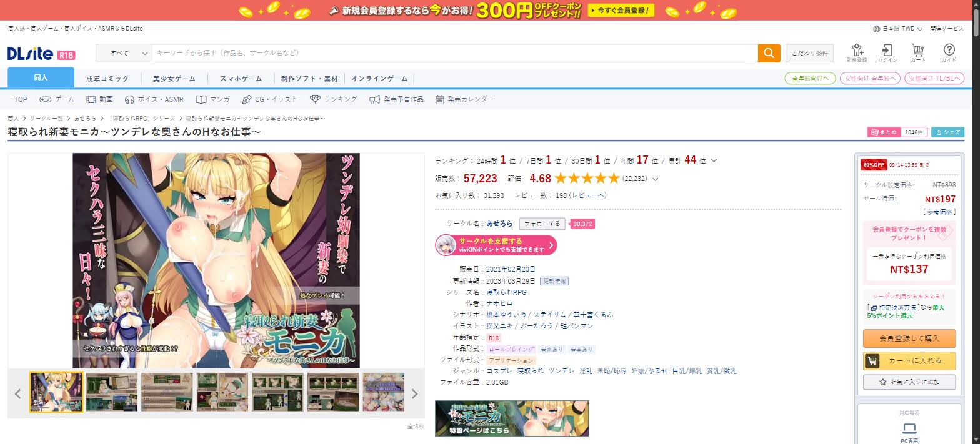Screen dimensions: 980x444
Task: Show previous thumbnails with left arrow
Action: pyautogui.click(x=17, y=393)
